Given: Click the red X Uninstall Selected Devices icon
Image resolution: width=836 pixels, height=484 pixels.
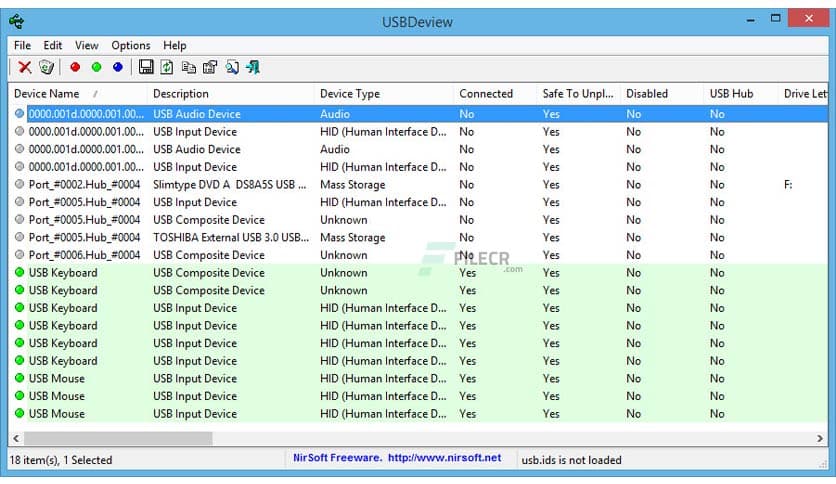Looking at the screenshot, I should 25,67.
